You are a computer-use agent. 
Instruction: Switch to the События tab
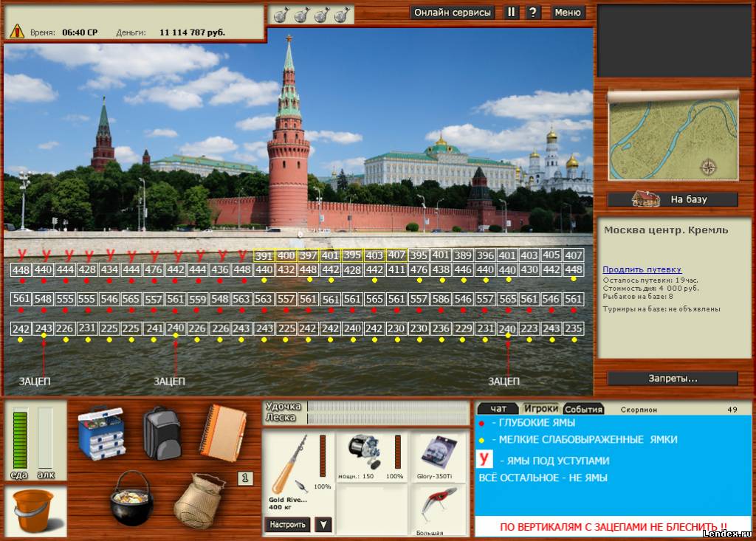(x=584, y=409)
